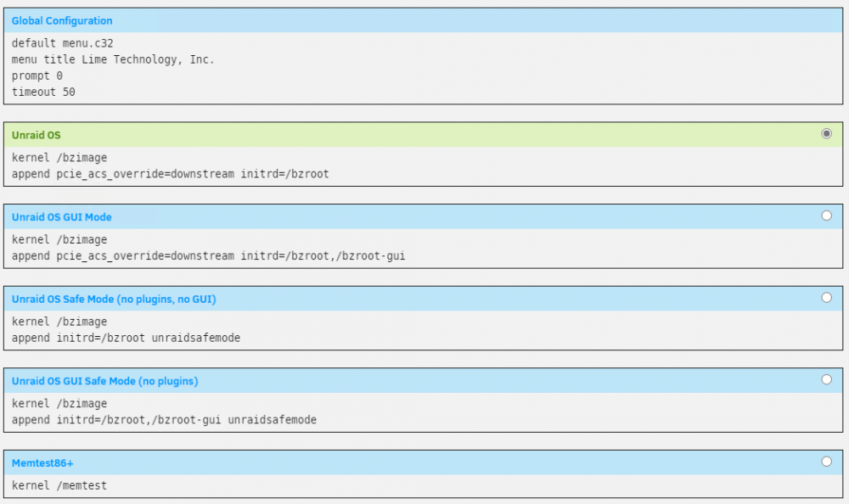
Task: Click the Memtest86+ section title
Action: (x=42, y=463)
